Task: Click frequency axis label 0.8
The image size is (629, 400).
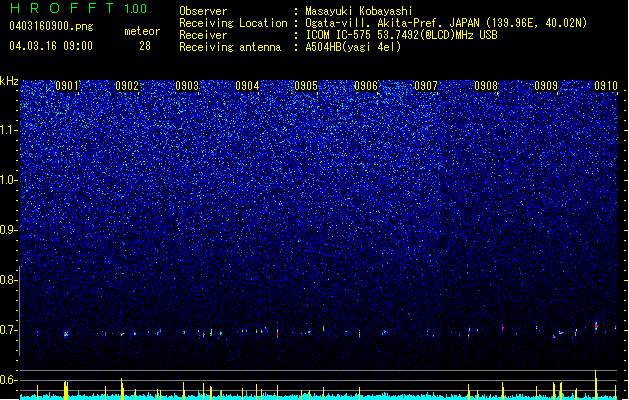Action: [8, 280]
